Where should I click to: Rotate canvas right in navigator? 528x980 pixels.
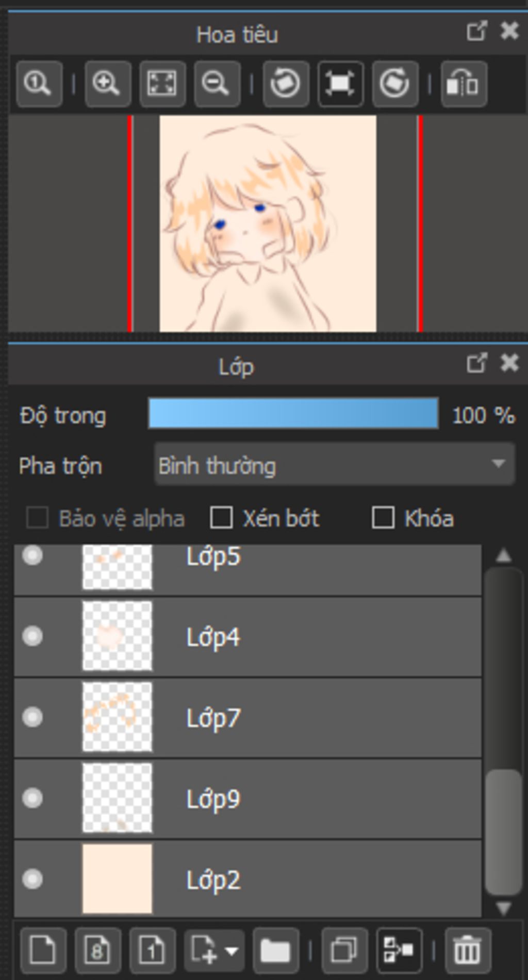coord(395,84)
